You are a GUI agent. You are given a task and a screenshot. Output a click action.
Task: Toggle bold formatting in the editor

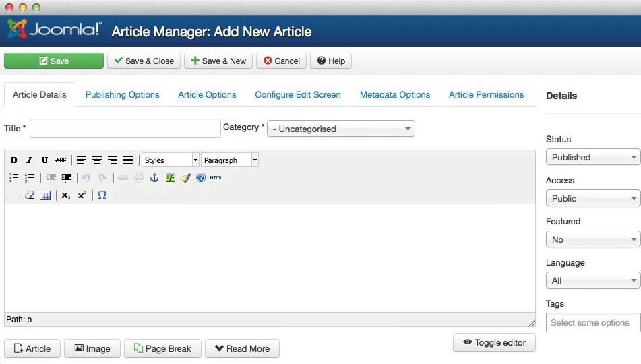tap(14, 160)
